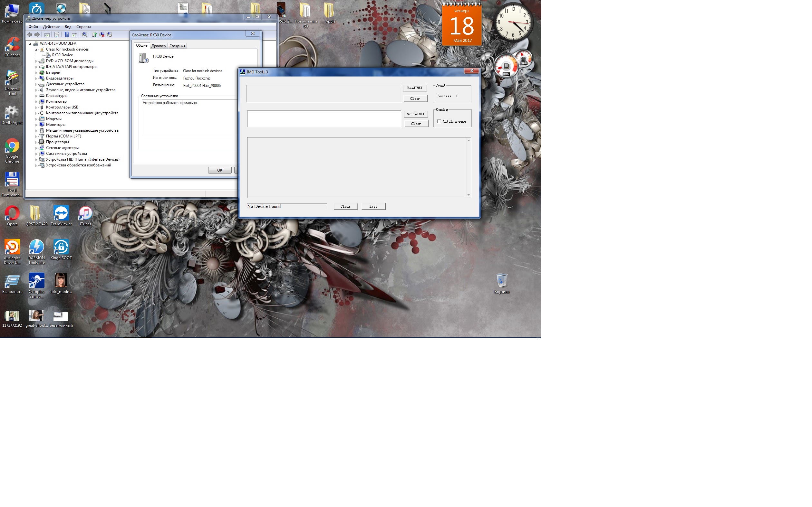Click the log area scrollbar down arrow

[469, 195]
